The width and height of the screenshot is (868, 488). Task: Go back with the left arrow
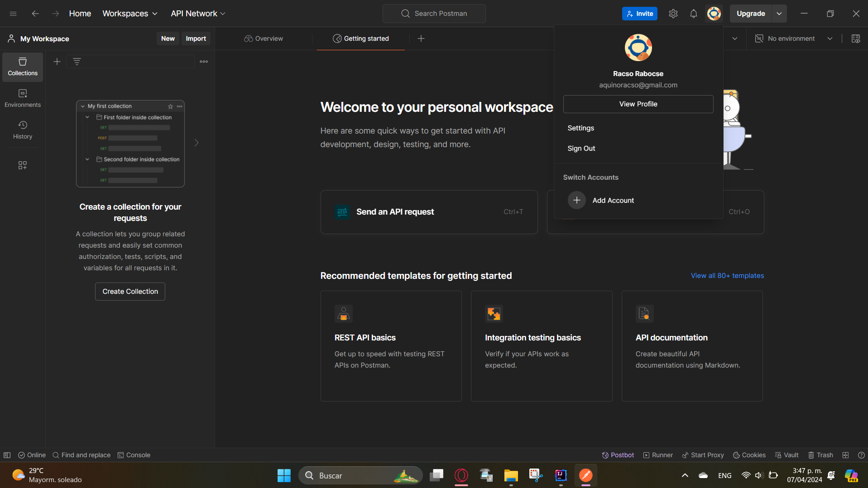[35, 14]
